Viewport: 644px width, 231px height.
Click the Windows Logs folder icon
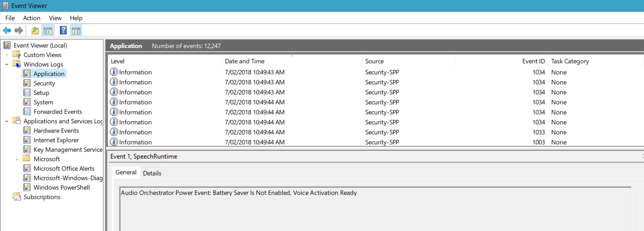click(17, 64)
